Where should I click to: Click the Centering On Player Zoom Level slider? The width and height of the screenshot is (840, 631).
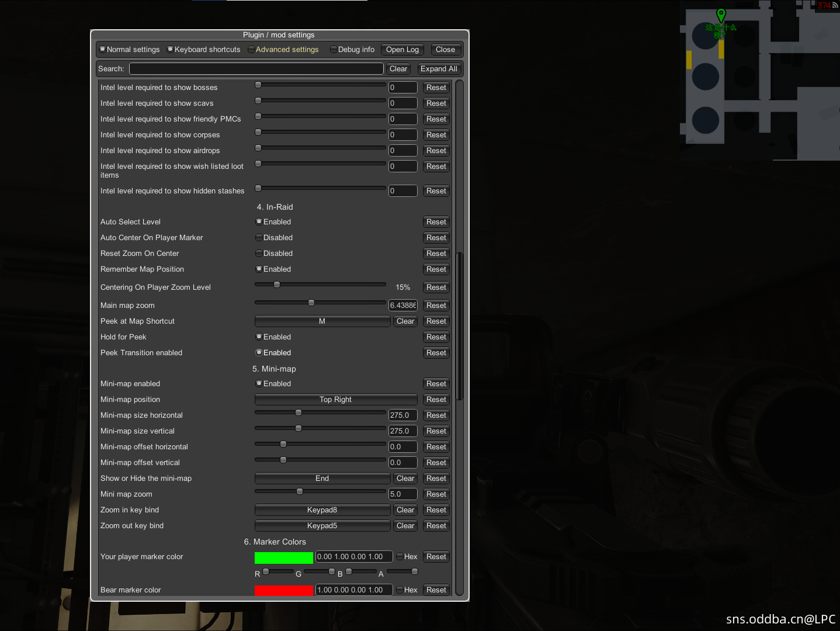pos(320,285)
